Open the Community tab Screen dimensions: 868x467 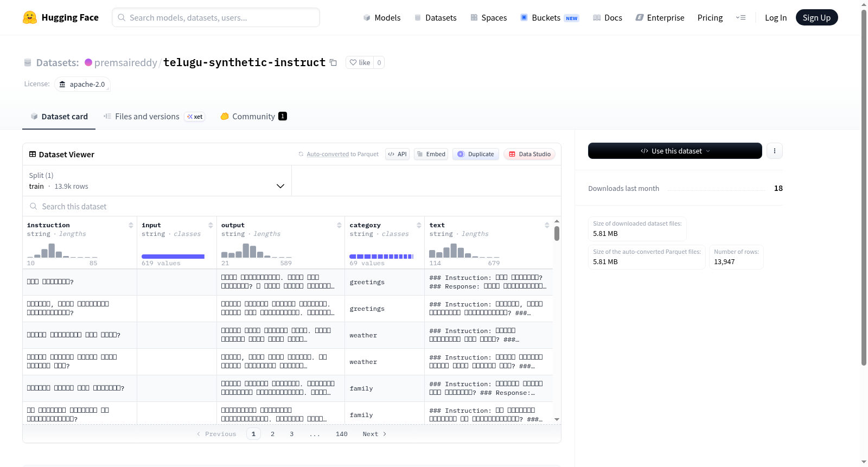pos(253,117)
